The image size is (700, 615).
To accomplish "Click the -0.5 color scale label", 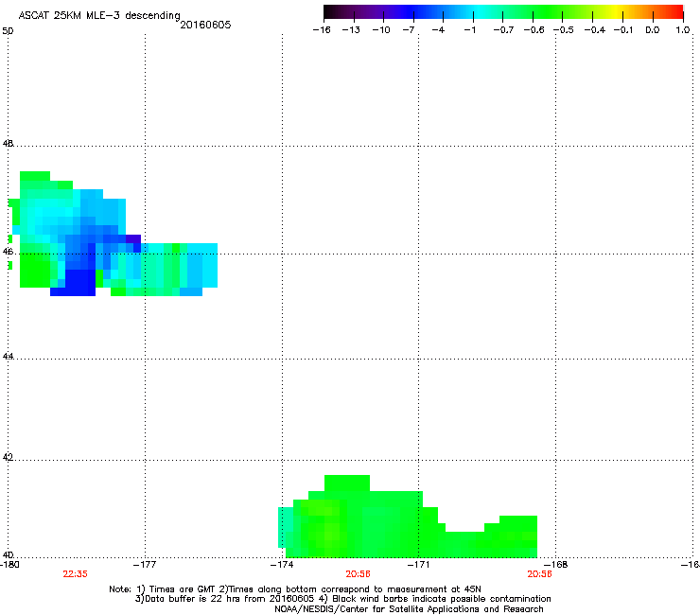I will 564,30.
